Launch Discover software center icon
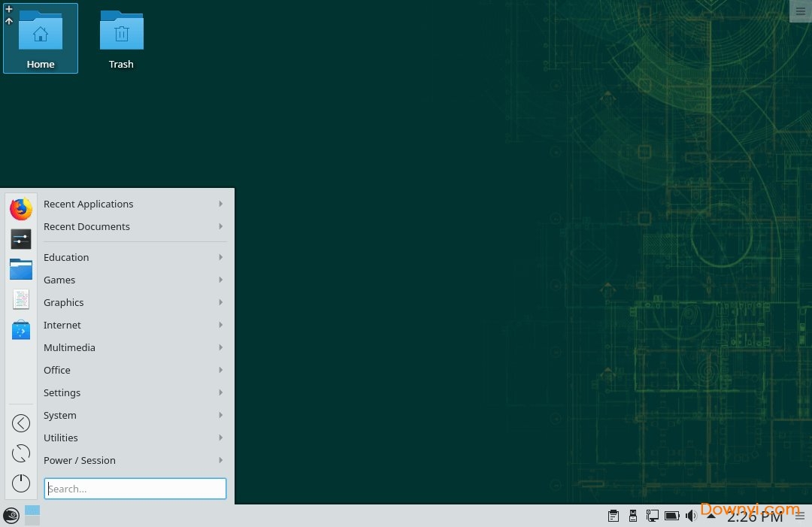This screenshot has height=527, width=812. point(20,329)
